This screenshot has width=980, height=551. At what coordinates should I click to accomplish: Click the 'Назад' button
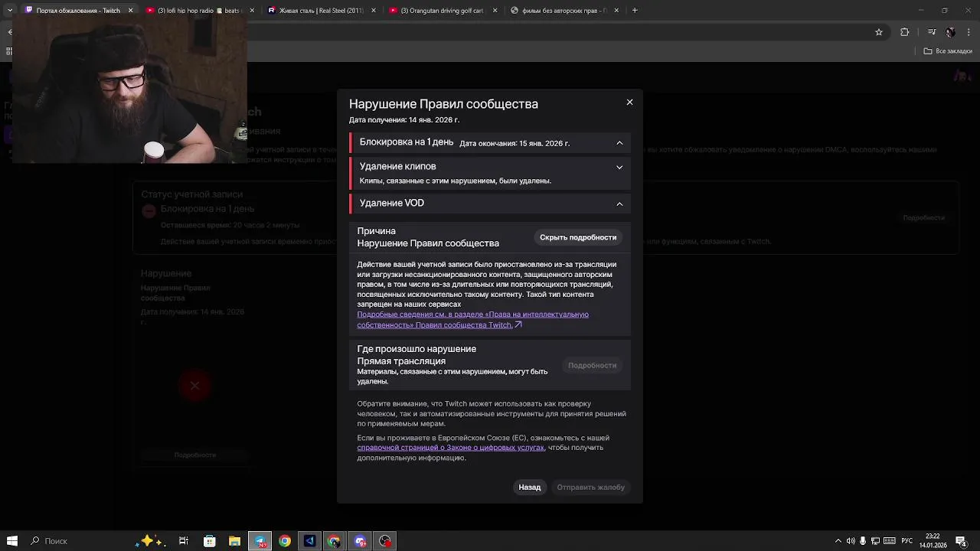[530, 487]
